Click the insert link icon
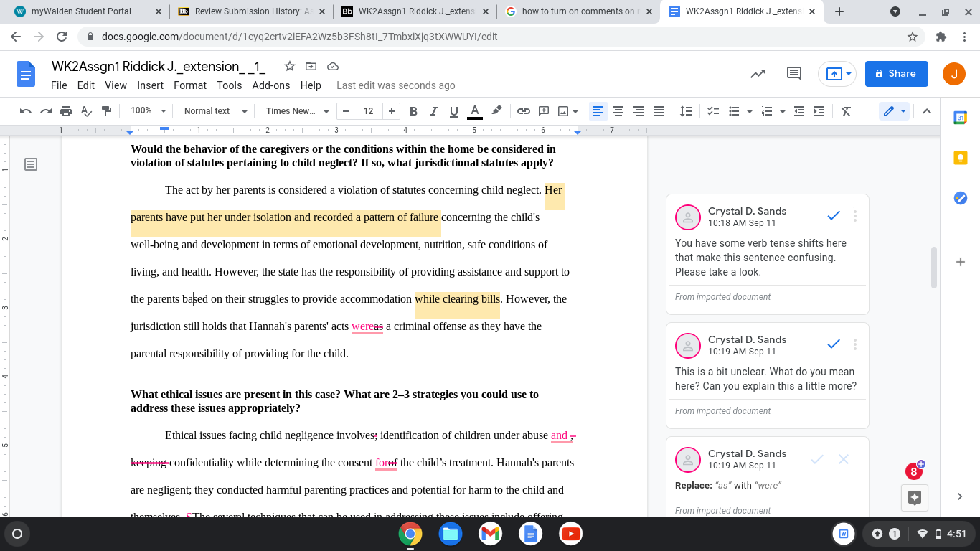 pos(524,111)
